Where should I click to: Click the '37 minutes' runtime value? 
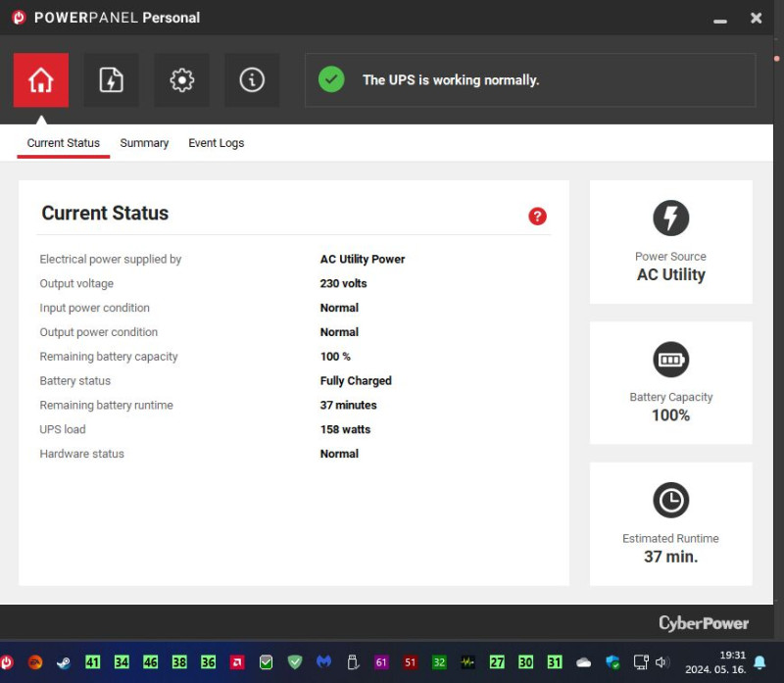[x=349, y=405]
